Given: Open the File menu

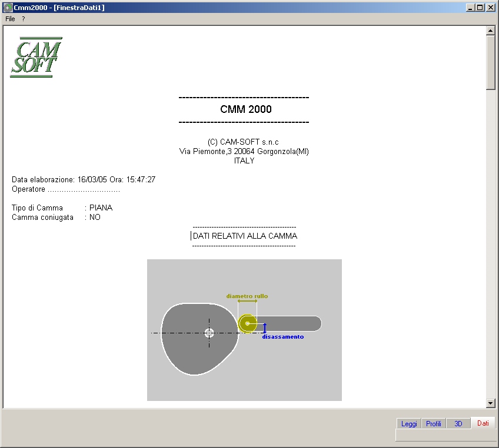Looking at the screenshot, I should [10, 19].
